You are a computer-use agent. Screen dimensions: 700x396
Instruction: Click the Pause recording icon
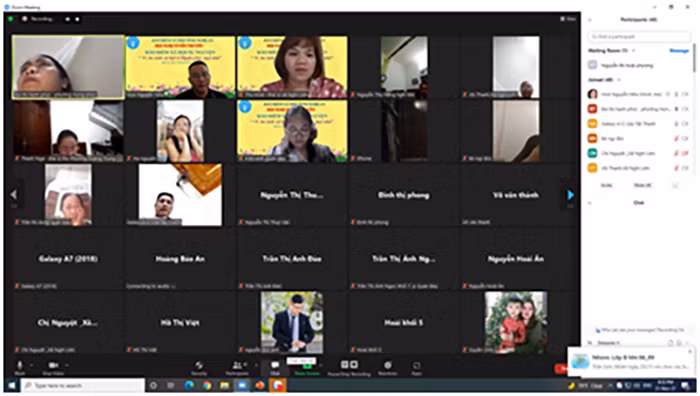[x=344, y=365]
